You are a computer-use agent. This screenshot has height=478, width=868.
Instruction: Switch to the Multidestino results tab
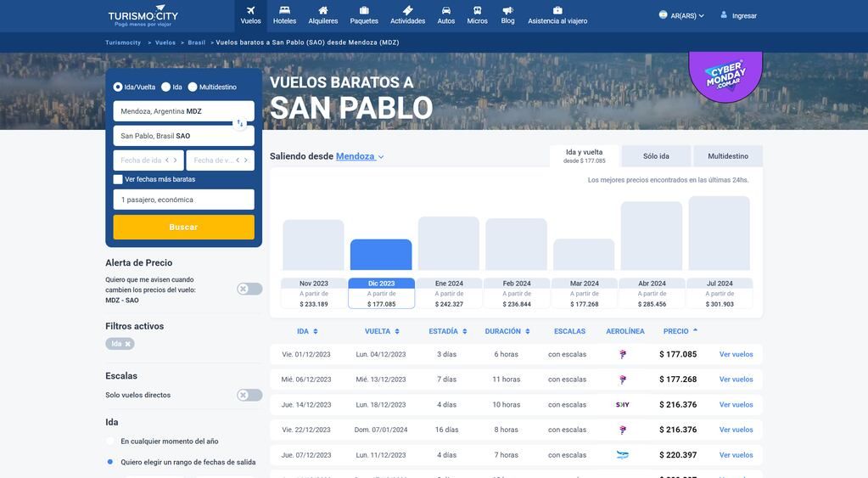[727, 156]
